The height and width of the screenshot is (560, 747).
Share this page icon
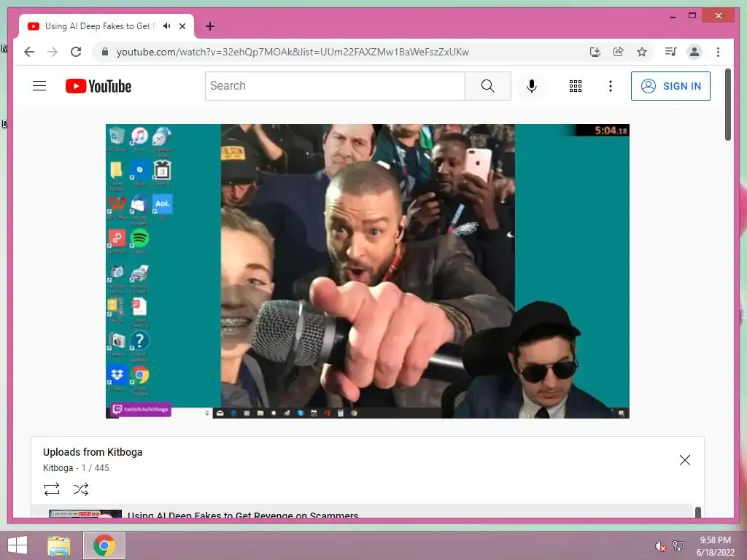[x=619, y=52]
